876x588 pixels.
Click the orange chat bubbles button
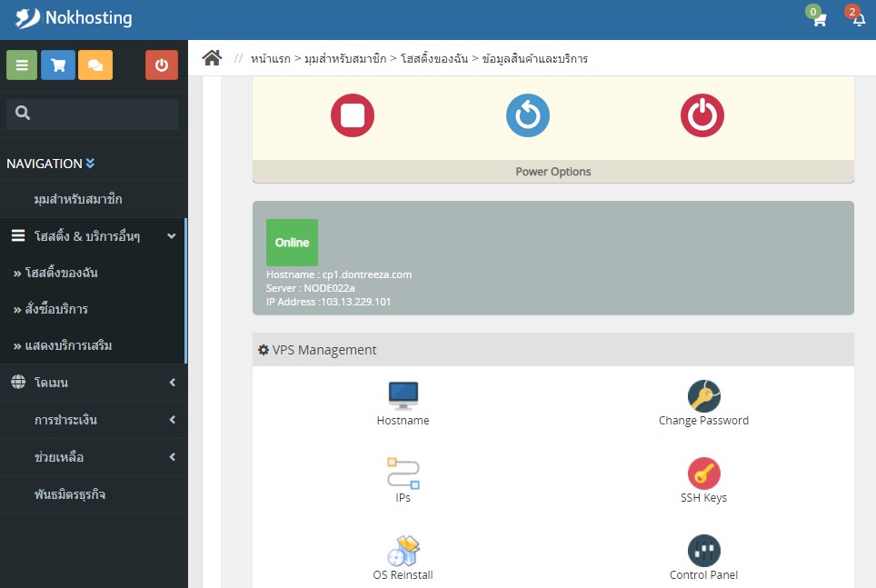click(x=95, y=65)
